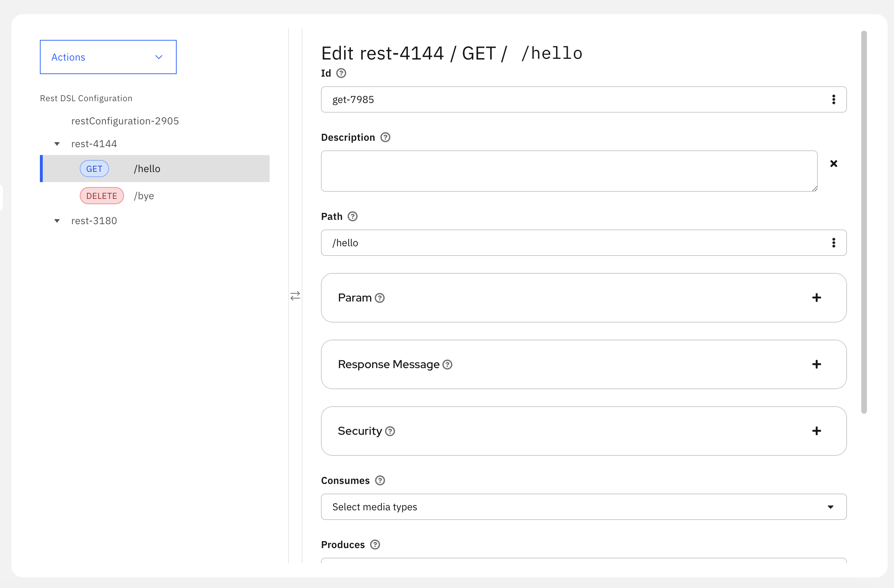Collapse the rest-4144 tree node

click(57, 144)
